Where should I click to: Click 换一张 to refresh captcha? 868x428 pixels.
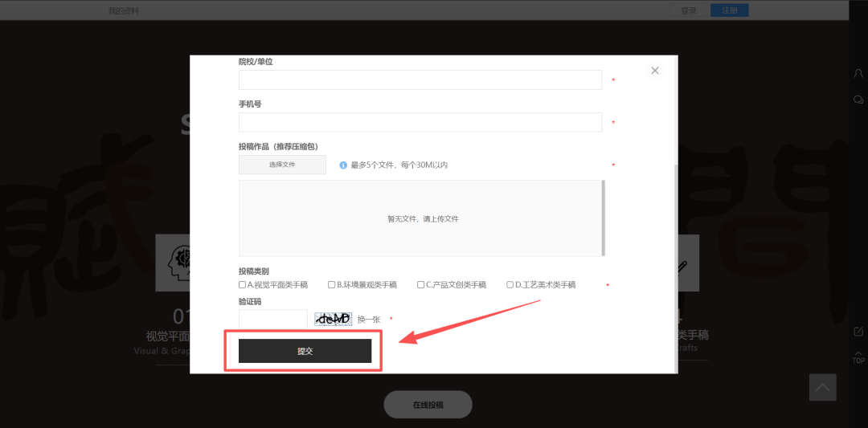coord(369,320)
